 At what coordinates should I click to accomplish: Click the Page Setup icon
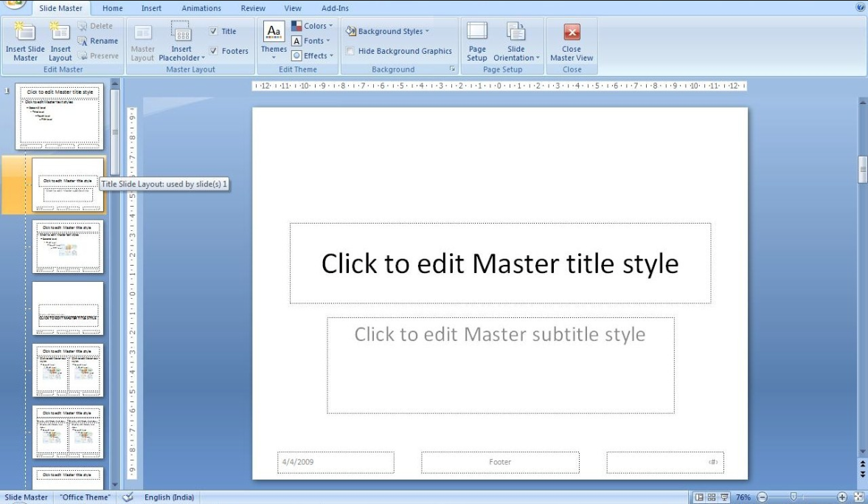pos(476,41)
